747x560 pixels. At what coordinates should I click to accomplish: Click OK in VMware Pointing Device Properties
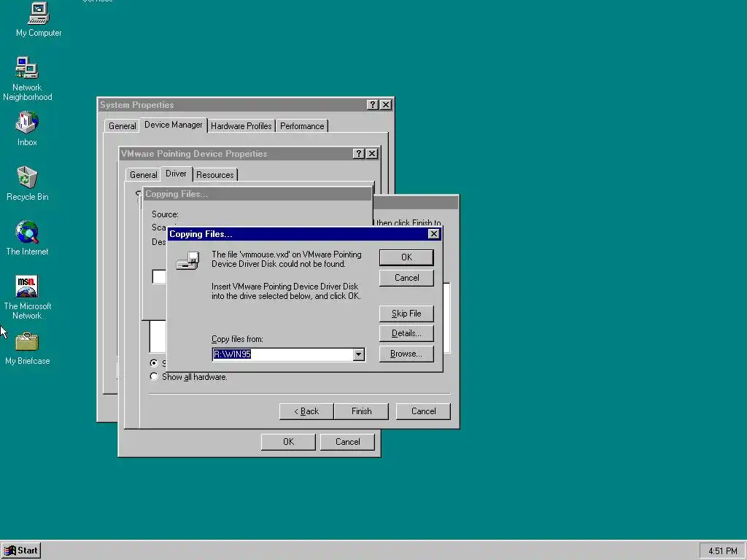pos(288,442)
